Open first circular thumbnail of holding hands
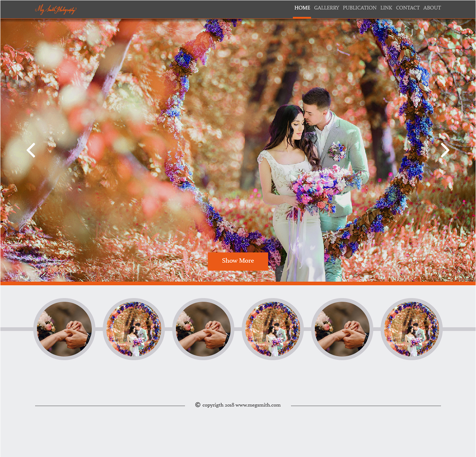This screenshot has height=457, width=476. [64, 329]
